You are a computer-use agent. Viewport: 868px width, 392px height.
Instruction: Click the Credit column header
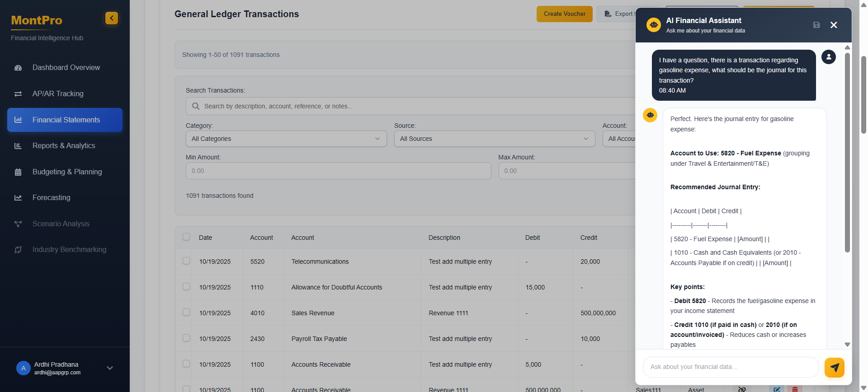(x=589, y=238)
